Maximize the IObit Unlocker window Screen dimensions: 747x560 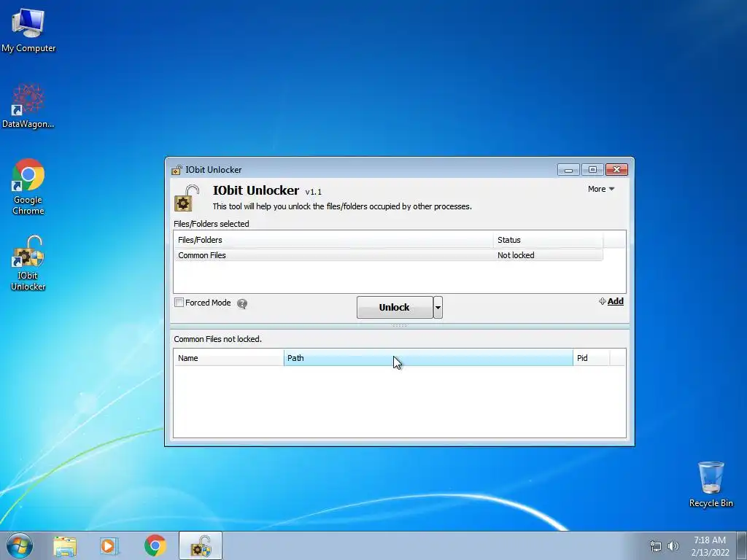(592, 169)
